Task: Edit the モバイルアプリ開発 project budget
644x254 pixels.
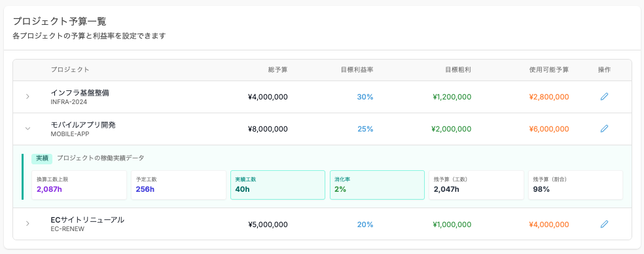Action: coord(604,129)
